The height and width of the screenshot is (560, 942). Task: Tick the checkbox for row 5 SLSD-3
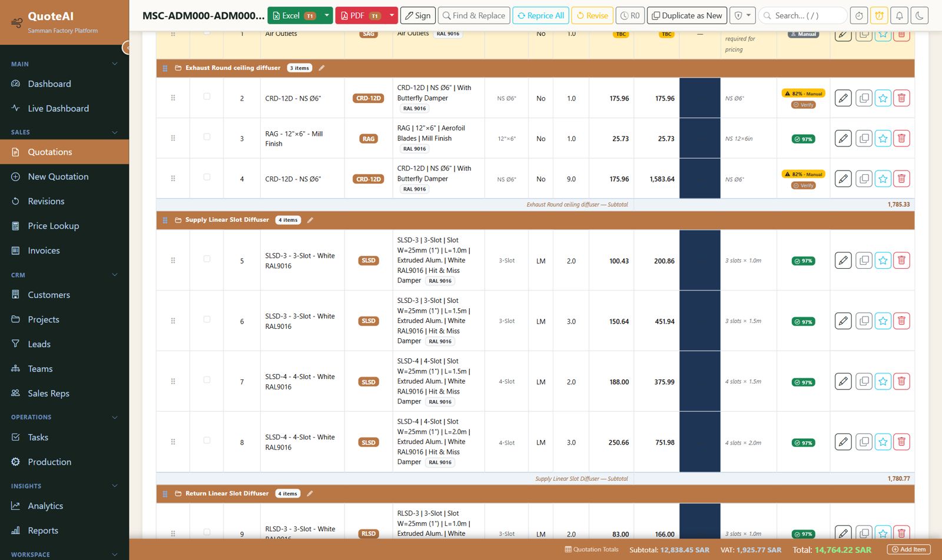(x=207, y=259)
